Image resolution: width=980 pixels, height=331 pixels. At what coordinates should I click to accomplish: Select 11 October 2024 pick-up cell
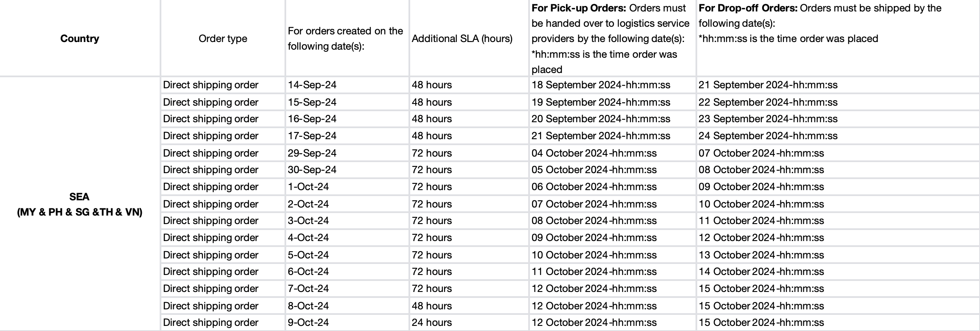[x=594, y=272]
